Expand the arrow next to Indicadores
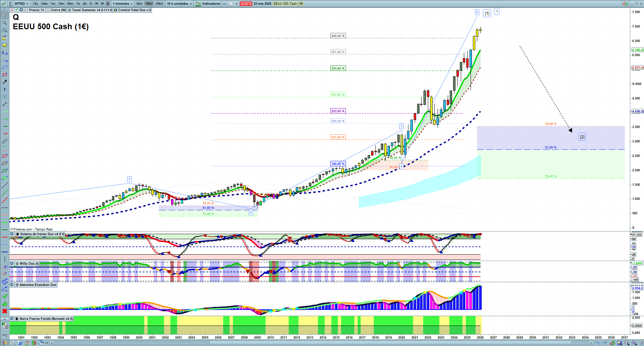Viewport: 644px width, 346px height. click(x=224, y=4)
